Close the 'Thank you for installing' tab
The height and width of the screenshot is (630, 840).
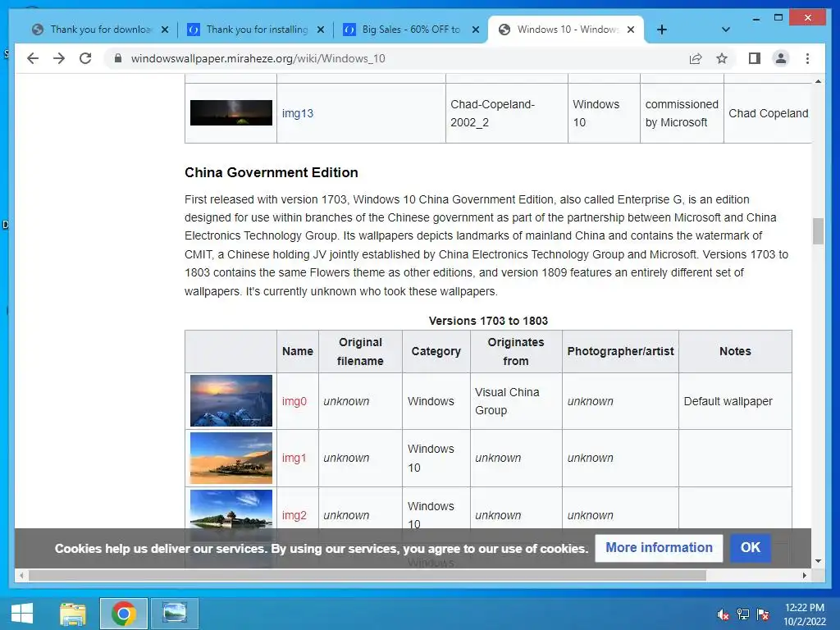click(x=321, y=30)
